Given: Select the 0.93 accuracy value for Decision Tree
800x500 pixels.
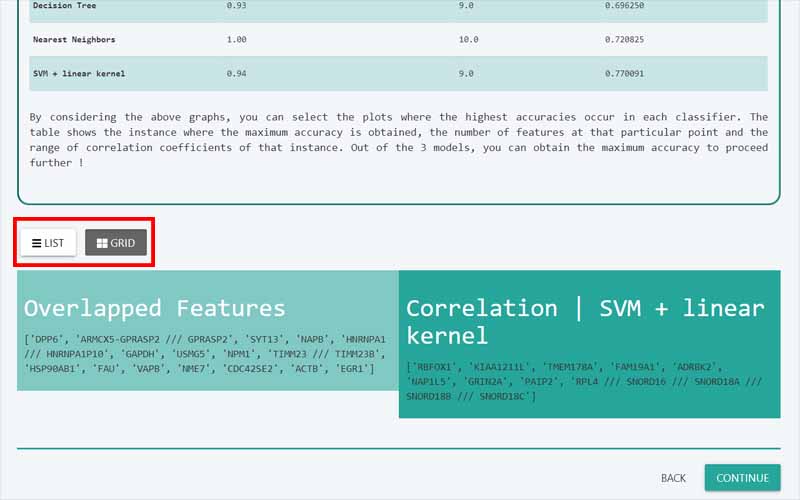Looking at the screenshot, I should pos(236,6).
